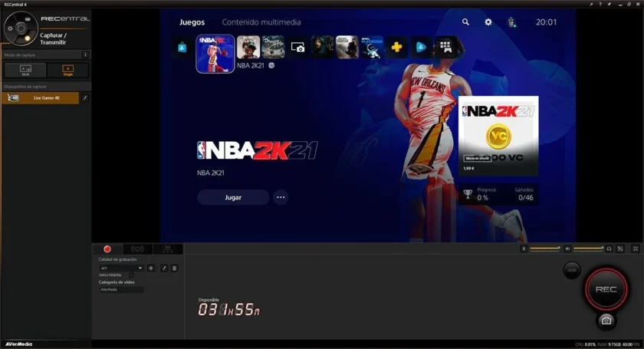This screenshot has width=644, height=349.
Task: Open PlayStation Plus yellow icon
Action: [x=396, y=47]
